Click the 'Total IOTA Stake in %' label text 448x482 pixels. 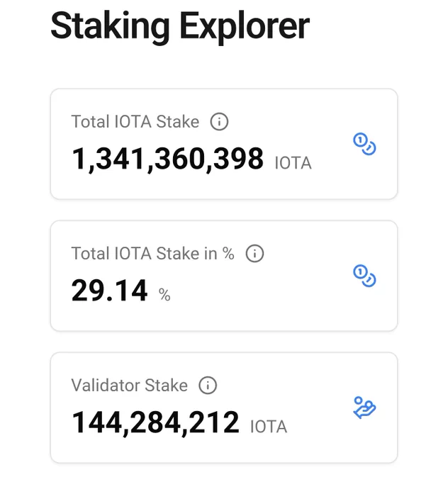153,253
